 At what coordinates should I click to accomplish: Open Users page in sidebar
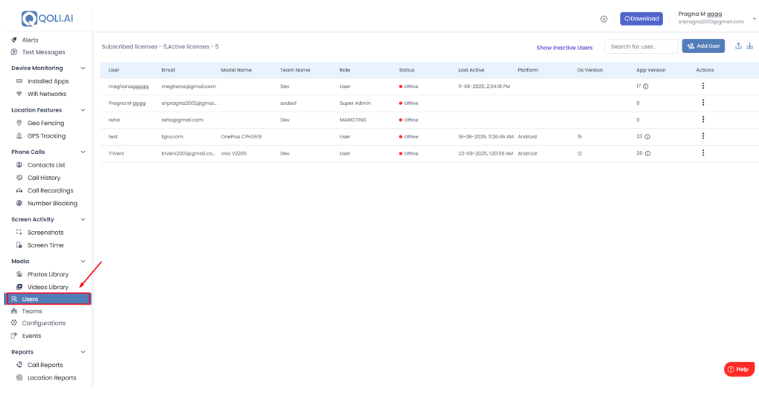pos(48,299)
